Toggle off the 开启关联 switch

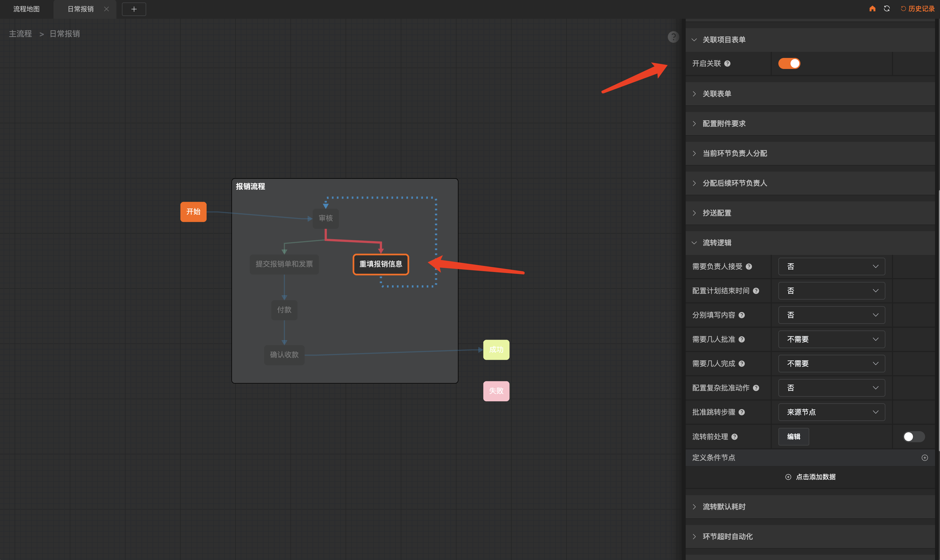pos(789,63)
